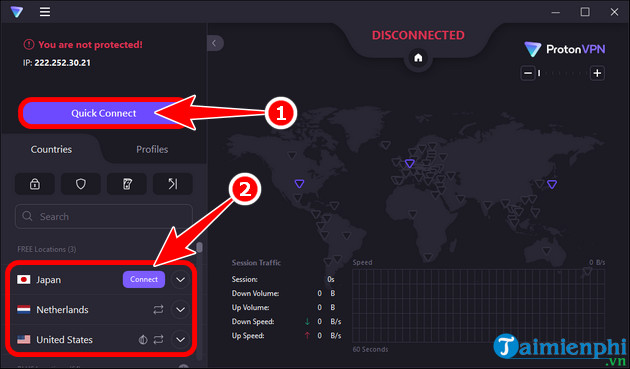Minimize the ProtonVPN window

(556, 12)
